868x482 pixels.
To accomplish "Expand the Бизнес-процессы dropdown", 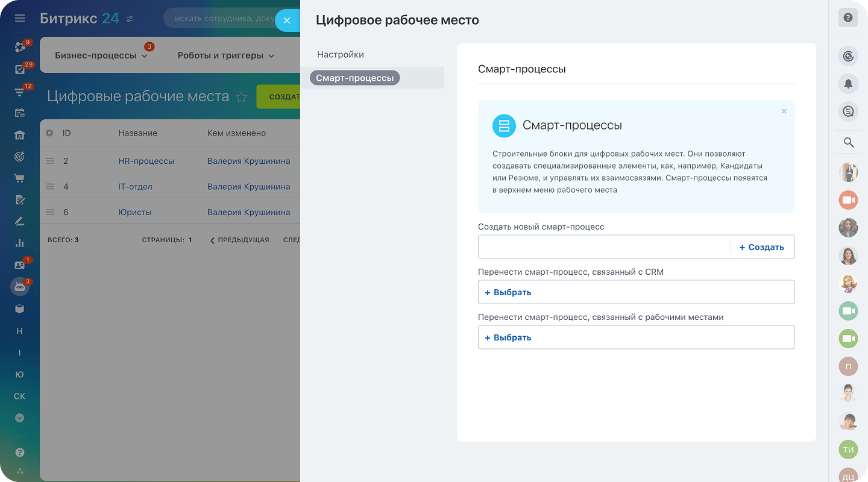I will (x=101, y=55).
